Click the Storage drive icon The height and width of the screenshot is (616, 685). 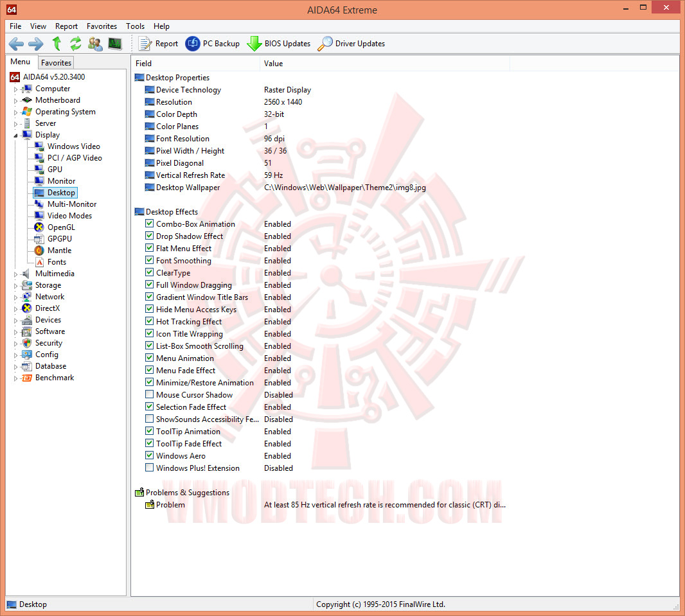click(x=27, y=285)
